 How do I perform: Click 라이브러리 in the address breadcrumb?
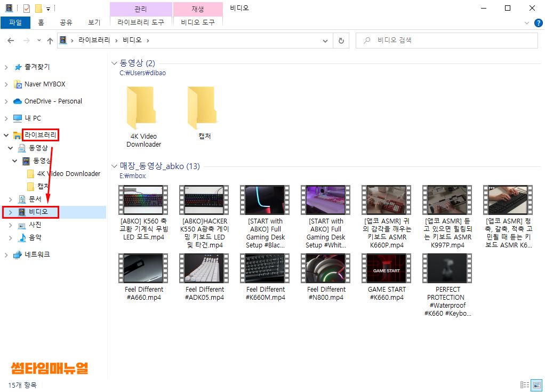pyautogui.click(x=94, y=41)
